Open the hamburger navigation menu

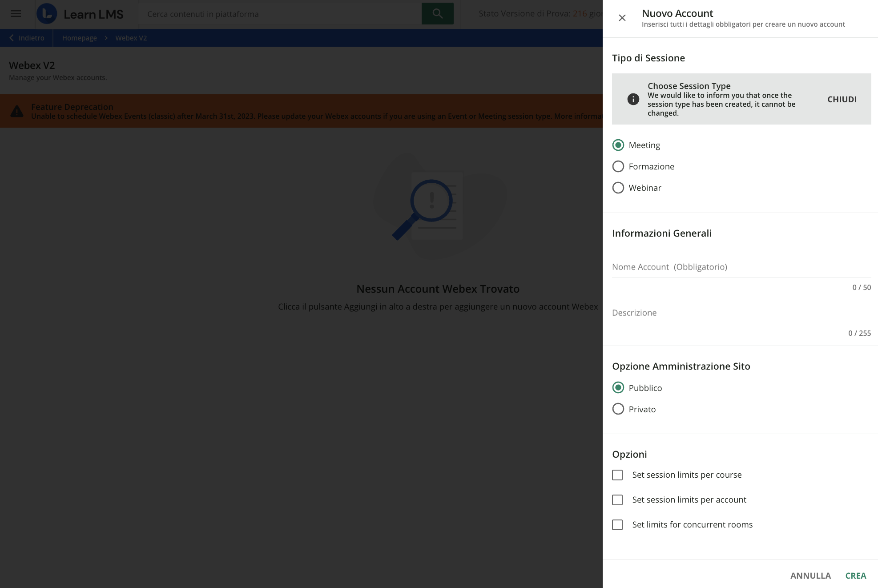pyautogui.click(x=16, y=13)
